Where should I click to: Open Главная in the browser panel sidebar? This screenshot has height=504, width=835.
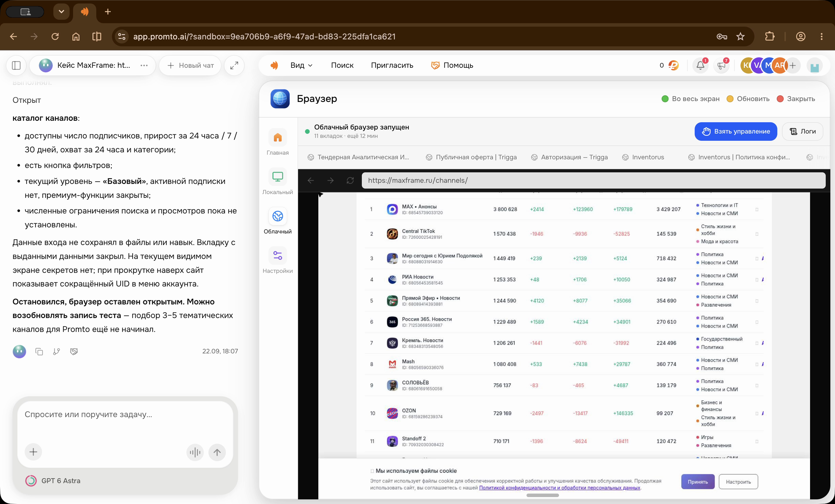pos(277,142)
